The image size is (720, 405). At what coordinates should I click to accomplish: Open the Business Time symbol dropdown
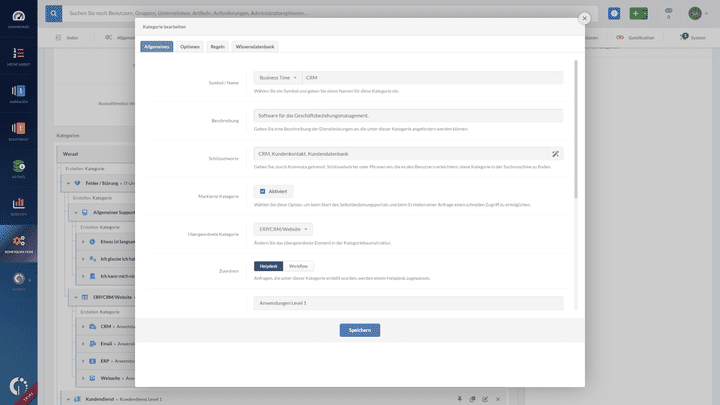pos(276,77)
